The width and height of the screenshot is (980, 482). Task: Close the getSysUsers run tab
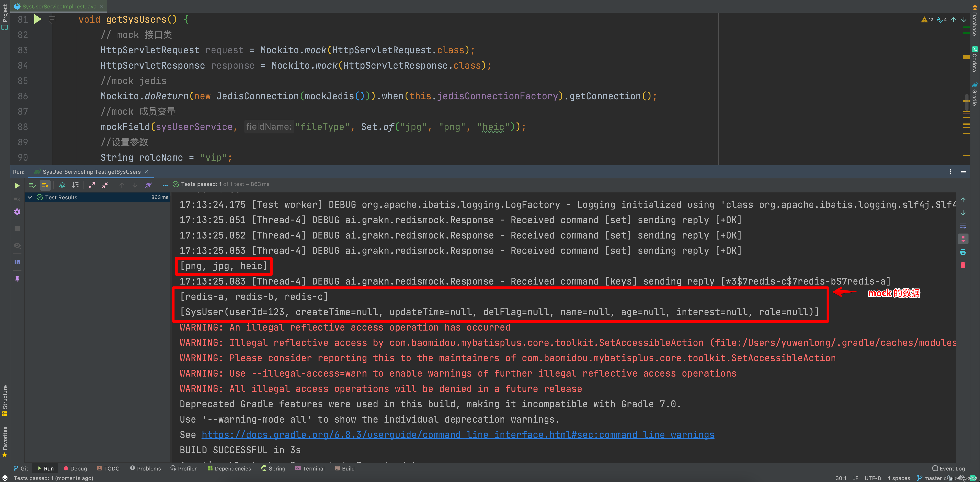147,172
